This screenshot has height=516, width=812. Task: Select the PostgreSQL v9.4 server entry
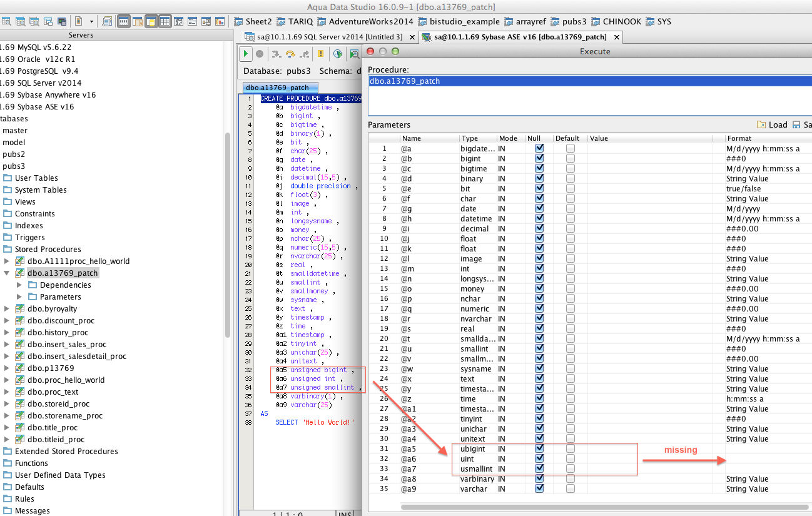click(39, 71)
